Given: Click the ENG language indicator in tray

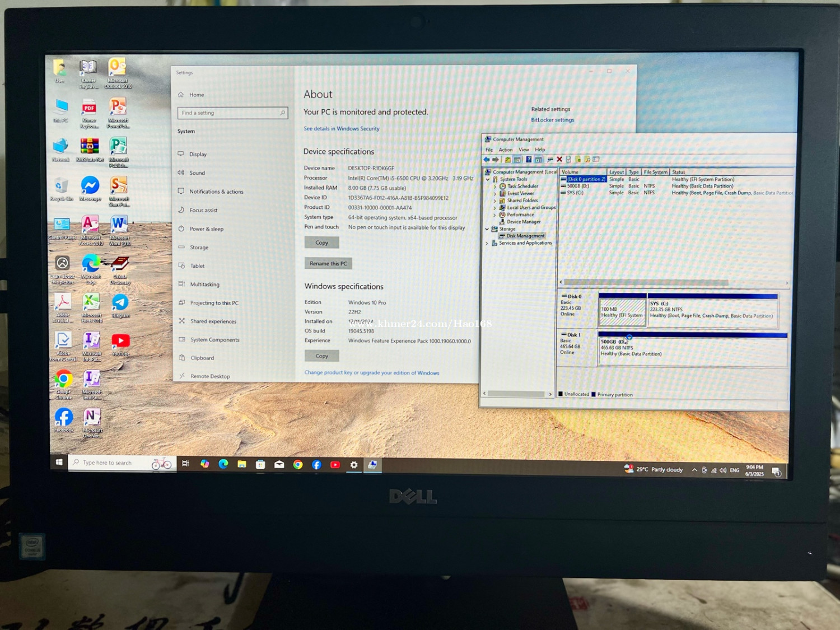Looking at the screenshot, I should [734, 470].
